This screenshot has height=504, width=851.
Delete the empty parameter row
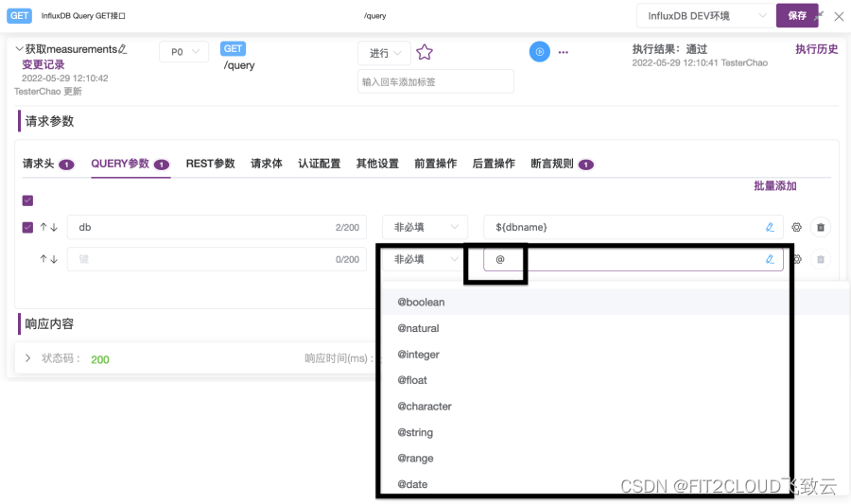[821, 259]
